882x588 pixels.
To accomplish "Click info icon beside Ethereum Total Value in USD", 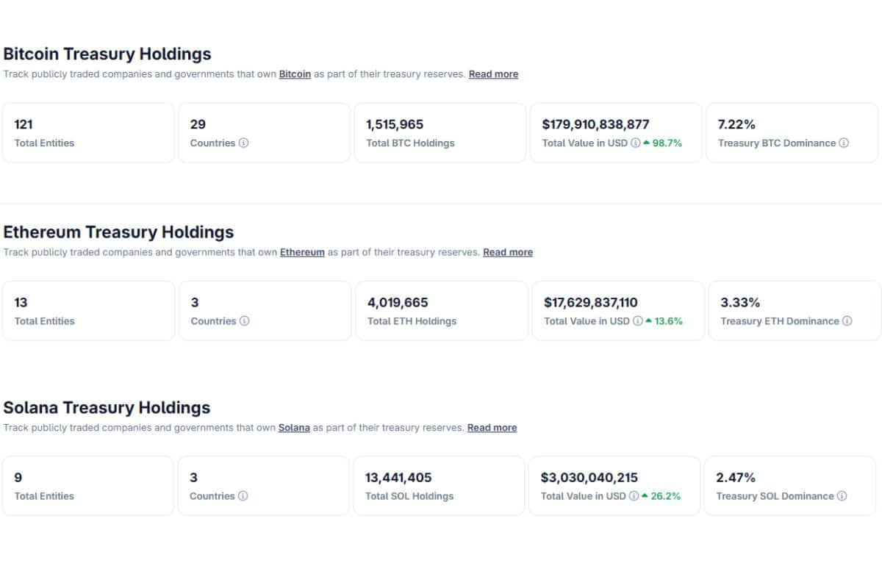I will point(637,321).
